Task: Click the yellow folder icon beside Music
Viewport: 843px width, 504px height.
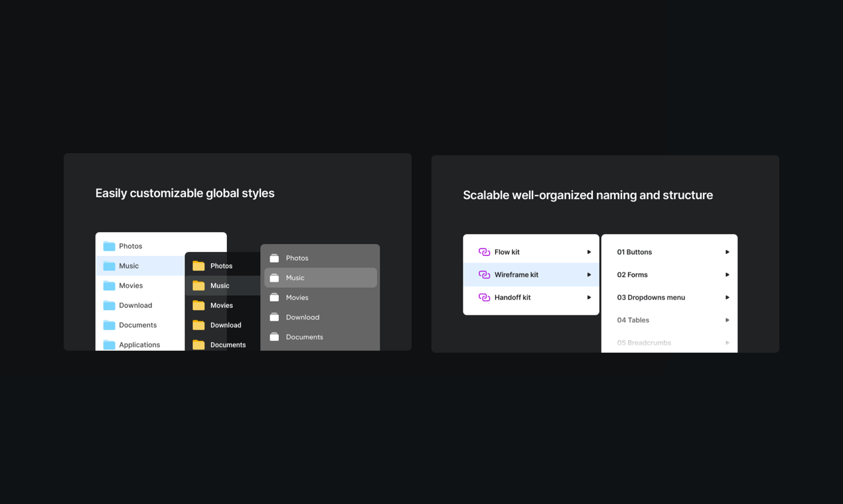Action: (199, 285)
